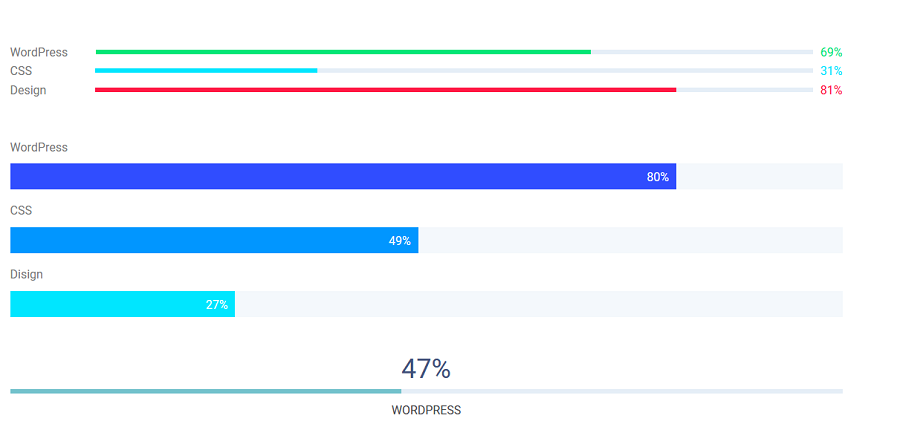Click the 31% percentage value
This screenshot has width=900, height=447.
click(831, 71)
